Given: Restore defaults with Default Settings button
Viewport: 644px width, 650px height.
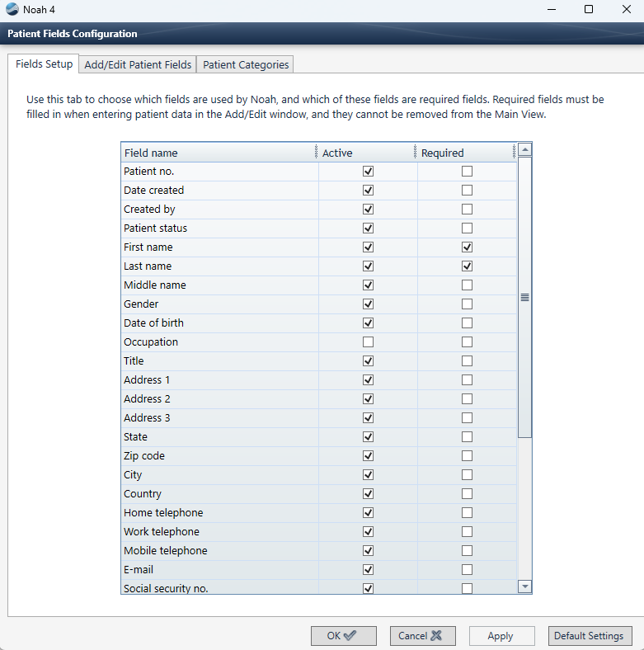Looking at the screenshot, I should [590, 635].
